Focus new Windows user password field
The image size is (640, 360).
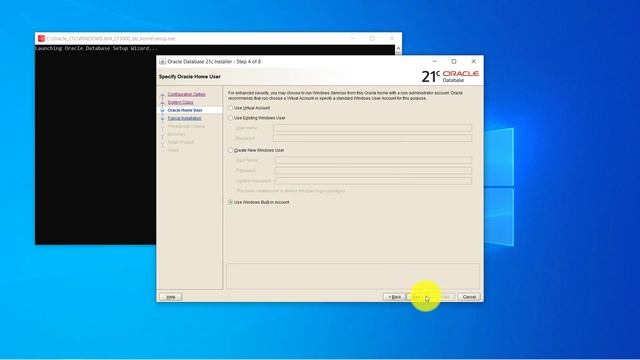point(373,171)
